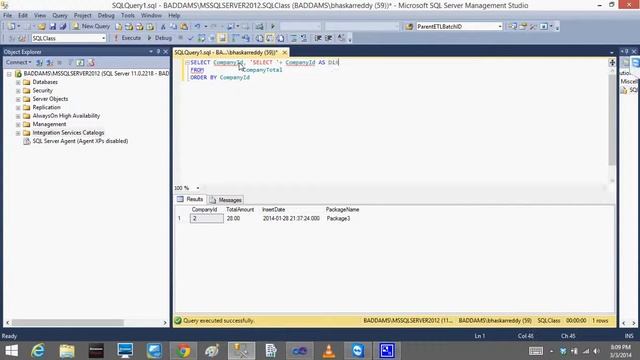Expand the Integration Services Catalogs node

18,133
